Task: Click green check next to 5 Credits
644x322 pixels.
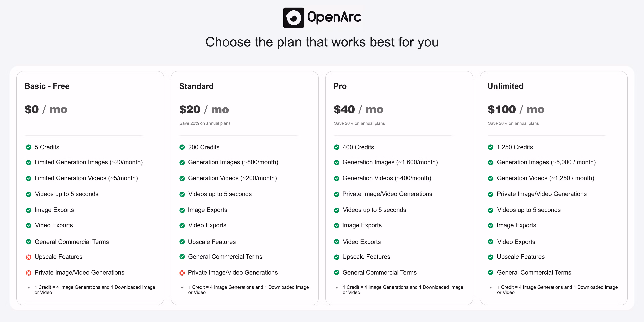Action: click(x=29, y=147)
